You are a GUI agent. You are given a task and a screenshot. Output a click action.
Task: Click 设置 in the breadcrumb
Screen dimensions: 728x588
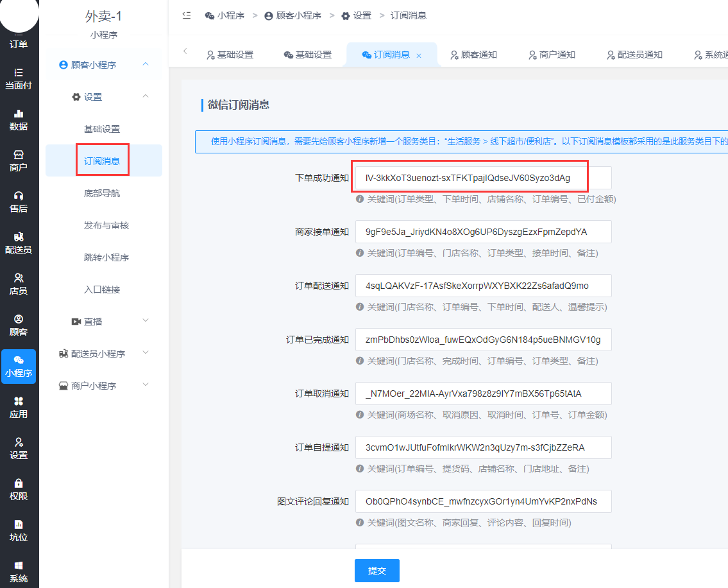[x=357, y=15]
